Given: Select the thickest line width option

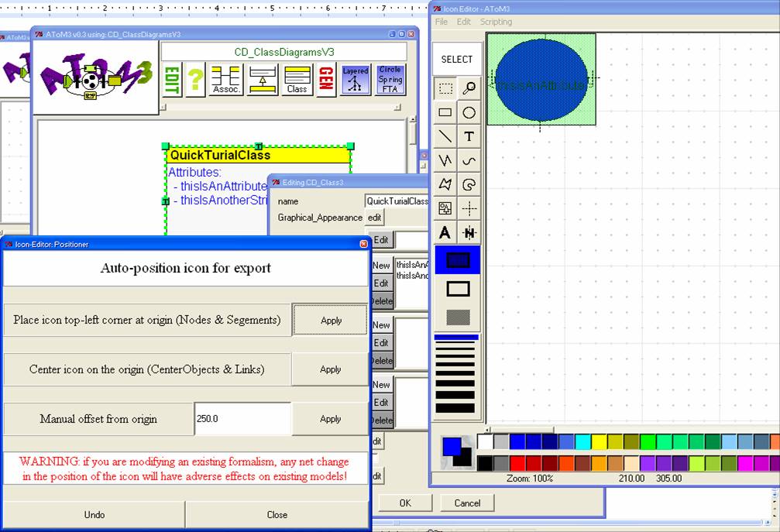Looking at the screenshot, I should [x=455, y=408].
